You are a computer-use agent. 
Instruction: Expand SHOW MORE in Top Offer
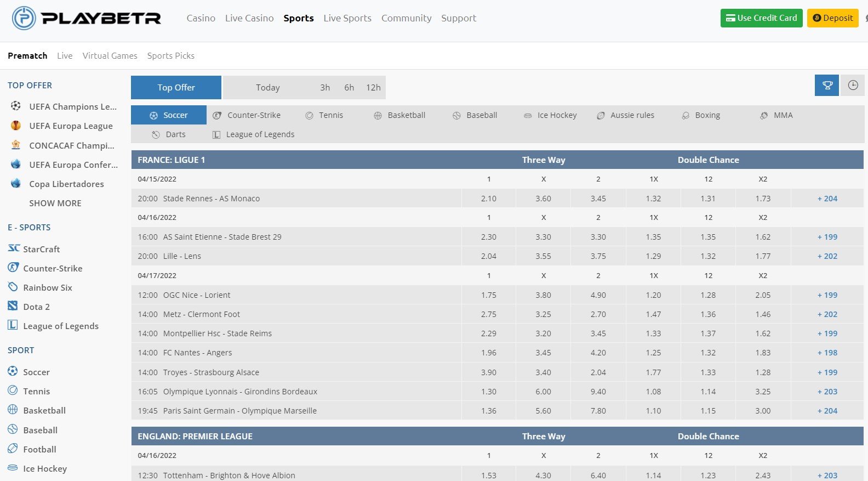(55, 203)
